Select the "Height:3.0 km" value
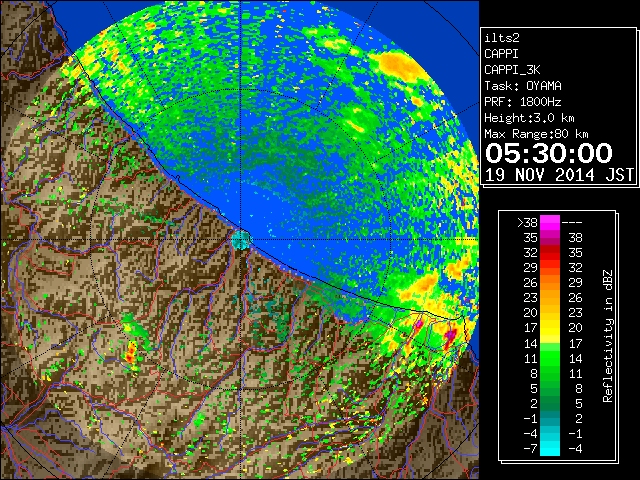This screenshot has width=640, height=480. pyautogui.click(x=529, y=118)
